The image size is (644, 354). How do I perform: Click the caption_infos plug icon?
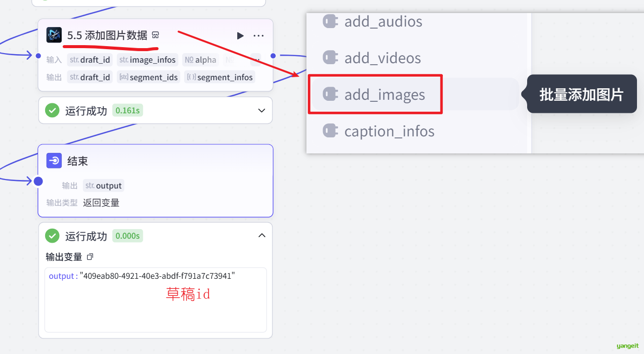click(330, 131)
